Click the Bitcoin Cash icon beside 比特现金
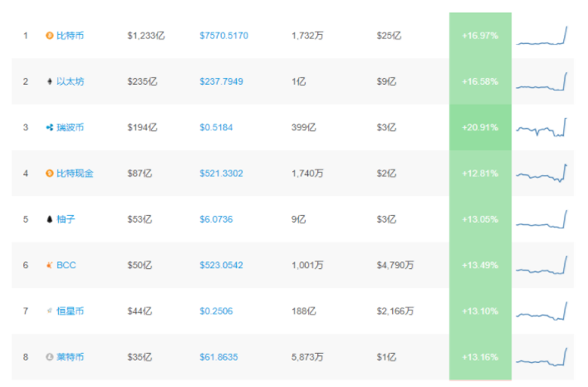The width and height of the screenshot is (588, 387). coord(50,174)
